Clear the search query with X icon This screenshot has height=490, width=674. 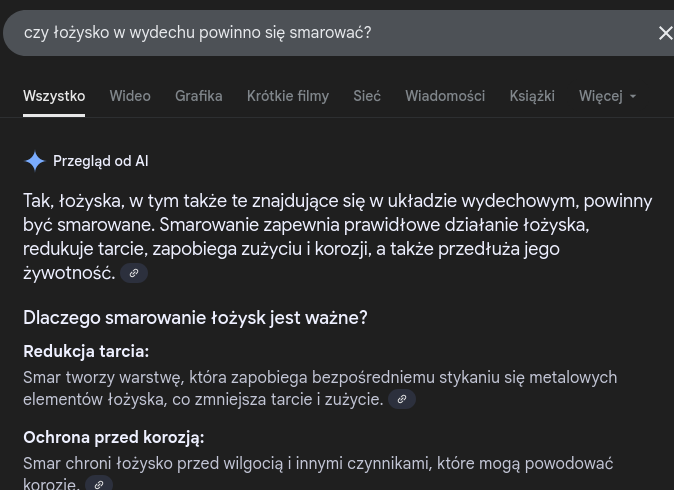tap(665, 33)
